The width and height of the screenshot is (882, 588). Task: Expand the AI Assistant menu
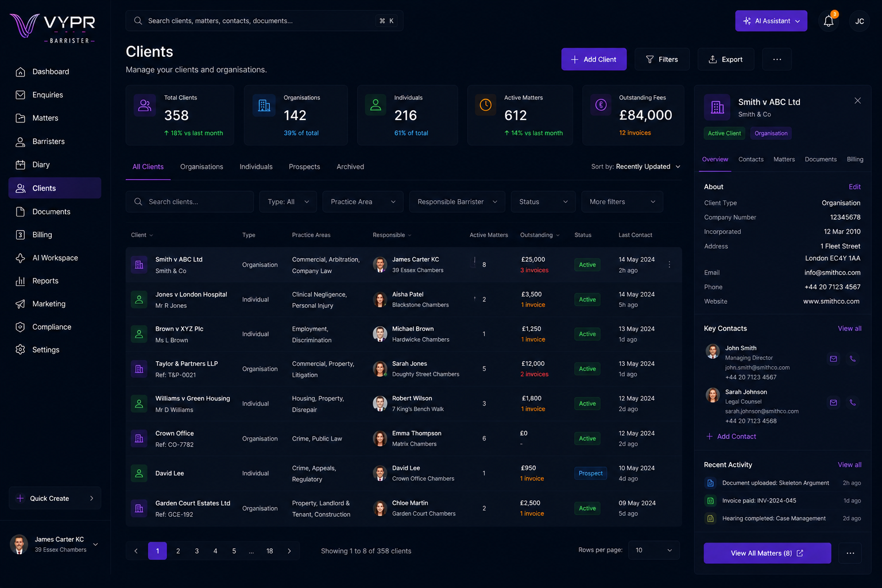(771, 21)
